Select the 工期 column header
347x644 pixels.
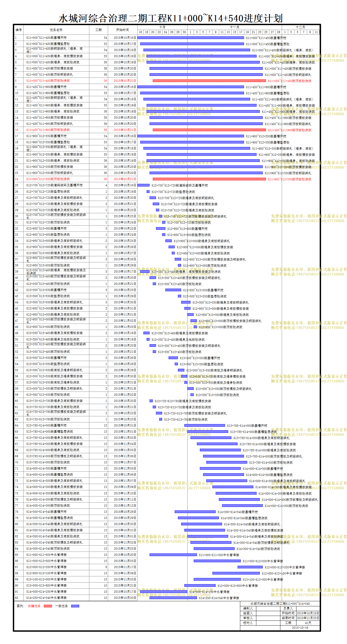pyautogui.click(x=98, y=30)
